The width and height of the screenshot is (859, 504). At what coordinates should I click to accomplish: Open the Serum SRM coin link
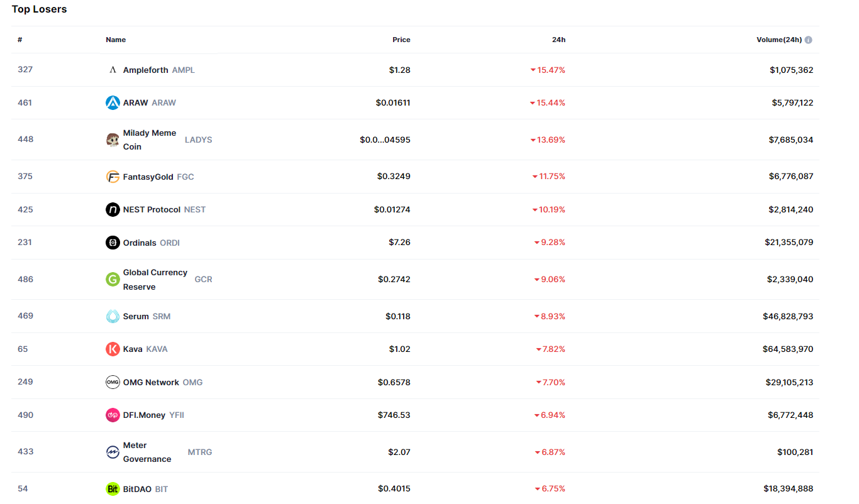(x=136, y=316)
